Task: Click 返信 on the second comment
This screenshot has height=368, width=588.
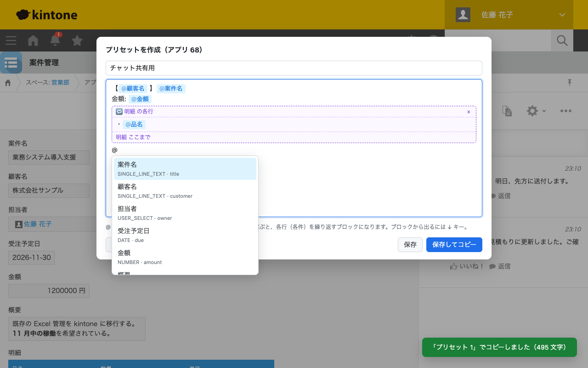Action: pyautogui.click(x=500, y=266)
